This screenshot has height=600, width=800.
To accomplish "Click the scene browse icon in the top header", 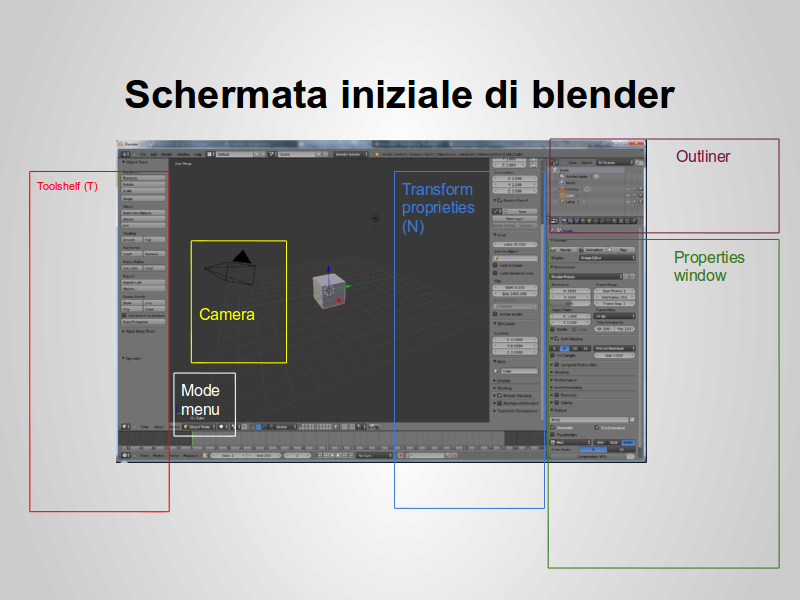I will tap(273, 154).
